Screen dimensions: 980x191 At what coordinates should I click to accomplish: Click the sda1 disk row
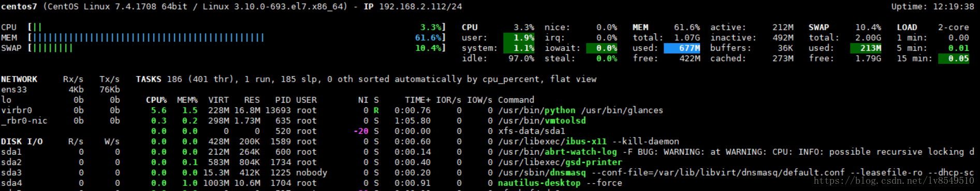(61, 152)
